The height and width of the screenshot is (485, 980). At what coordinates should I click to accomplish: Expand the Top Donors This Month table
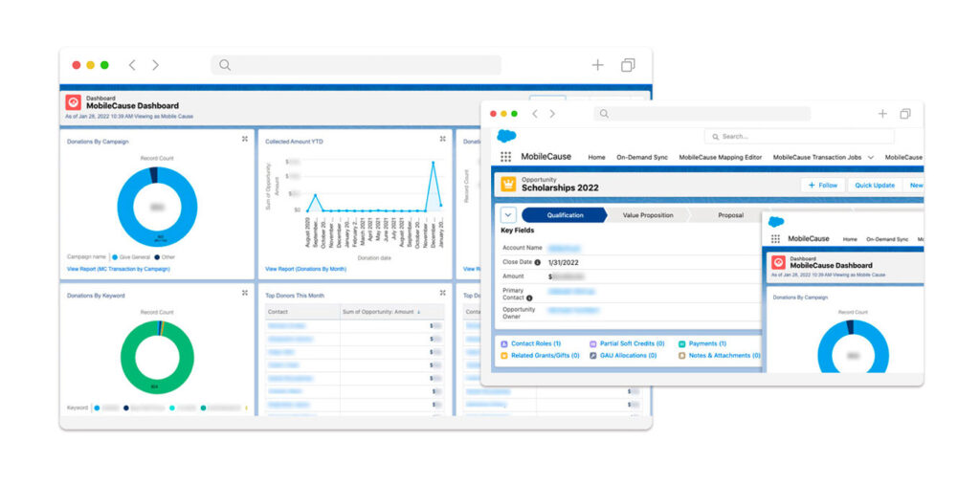442,293
